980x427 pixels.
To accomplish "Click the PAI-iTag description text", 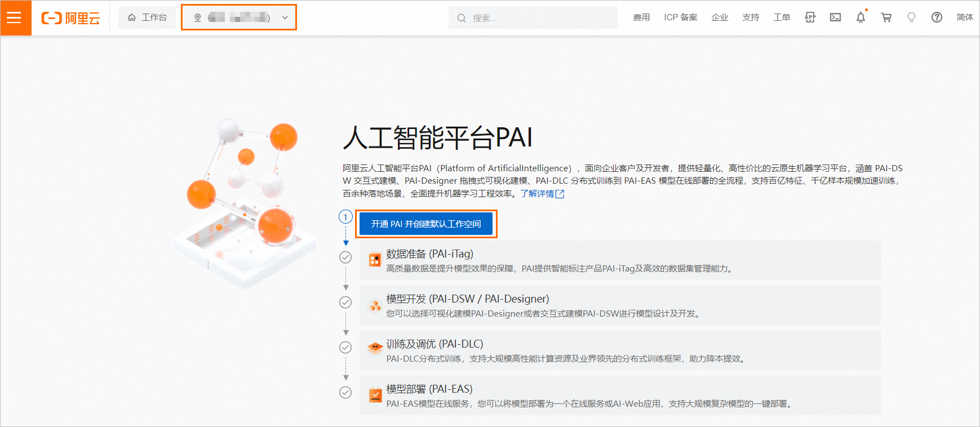I will point(561,269).
